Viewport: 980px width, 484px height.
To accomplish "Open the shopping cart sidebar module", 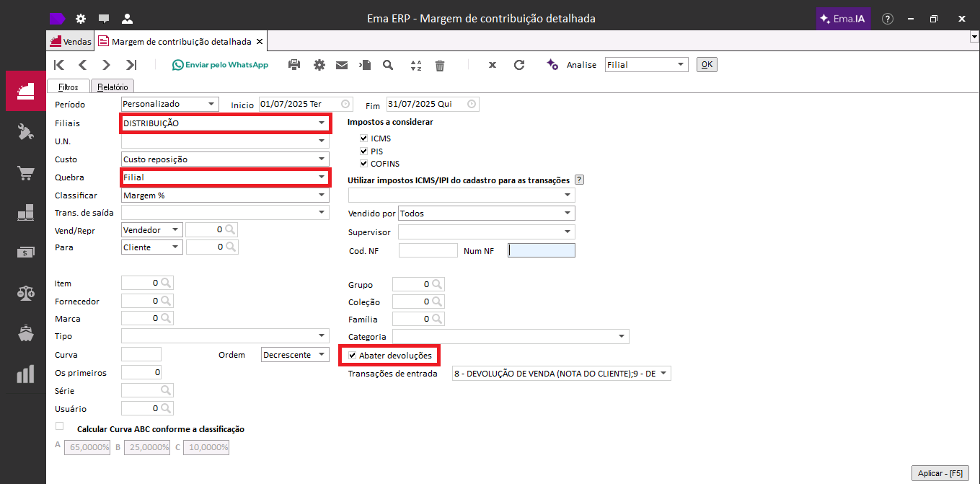I will pyautogui.click(x=26, y=173).
